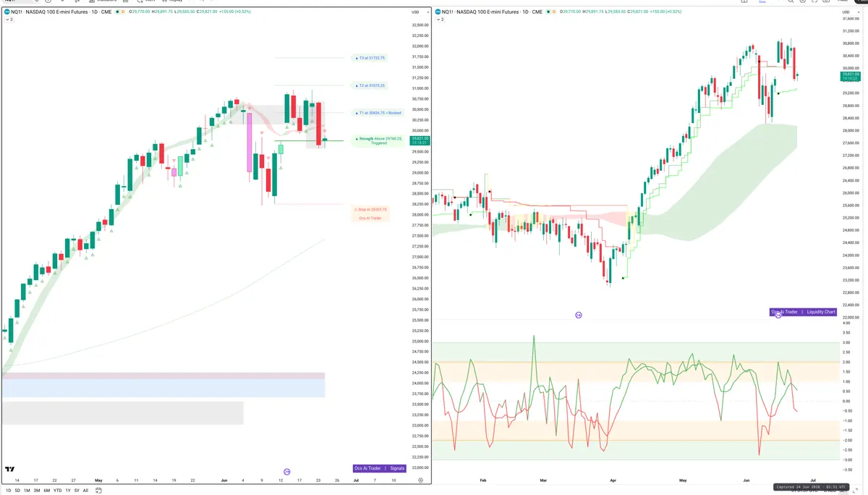Click the 22,000.00 price axis label on left

pos(422,467)
